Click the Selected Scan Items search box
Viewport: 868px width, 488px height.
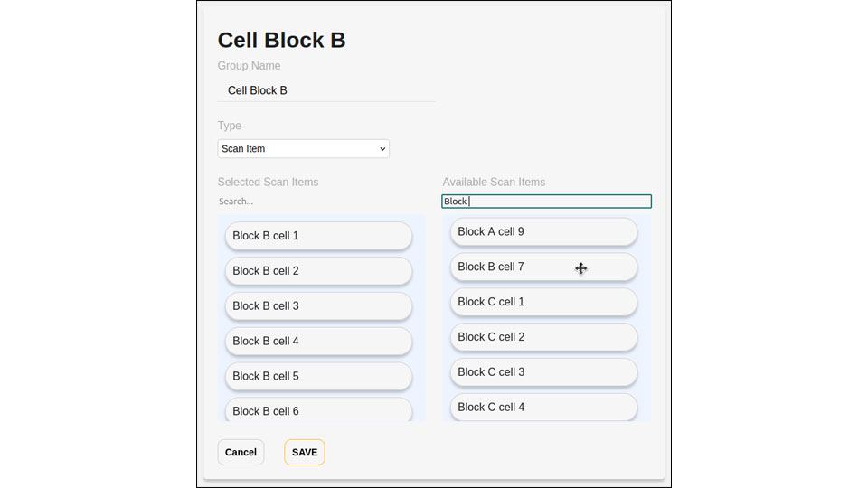coord(321,202)
